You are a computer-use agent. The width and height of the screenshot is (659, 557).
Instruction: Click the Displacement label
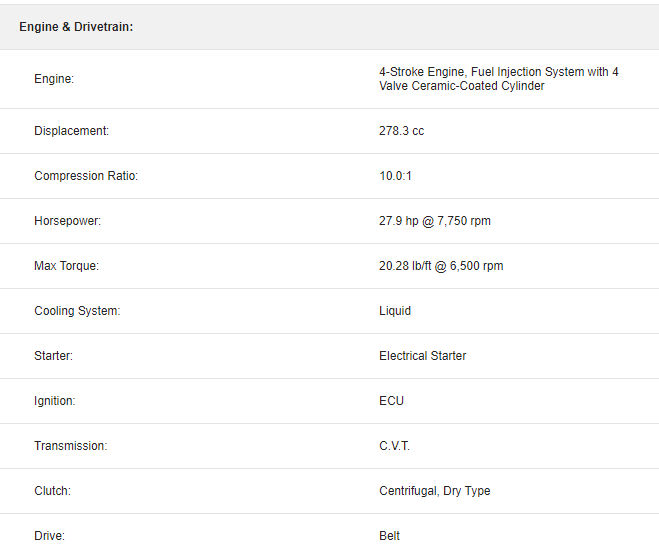[x=71, y=131]
